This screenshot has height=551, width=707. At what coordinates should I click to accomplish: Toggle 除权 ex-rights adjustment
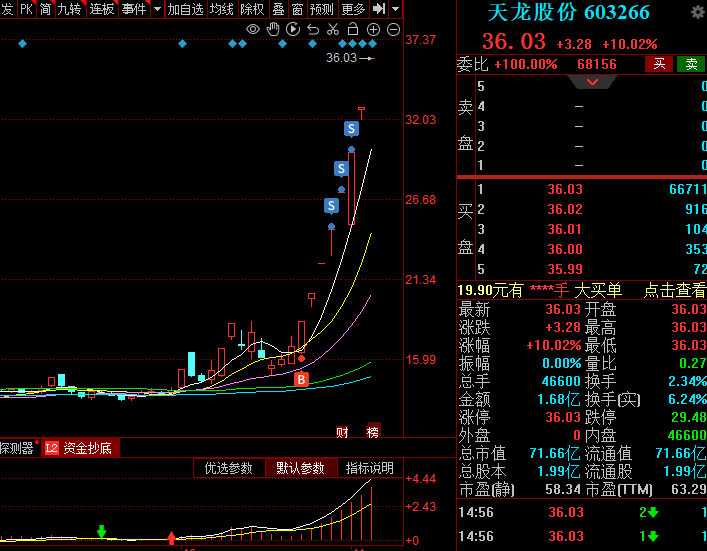coord(252,9)
